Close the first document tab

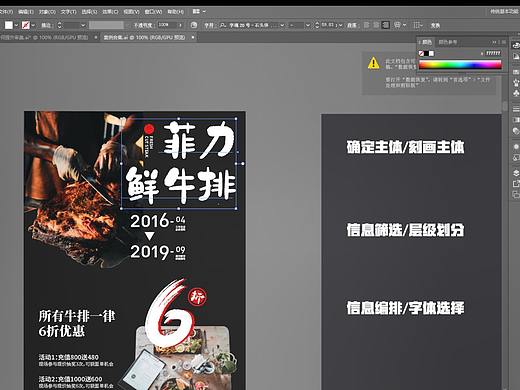tap(95, 37)
